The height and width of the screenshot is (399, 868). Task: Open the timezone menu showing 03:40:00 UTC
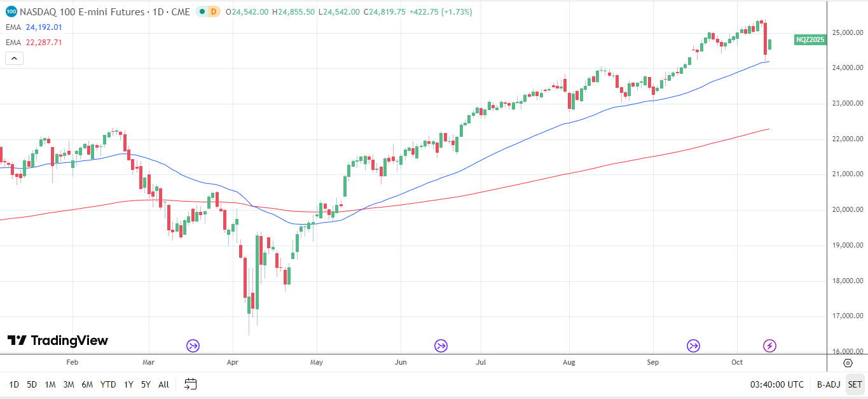776,384
